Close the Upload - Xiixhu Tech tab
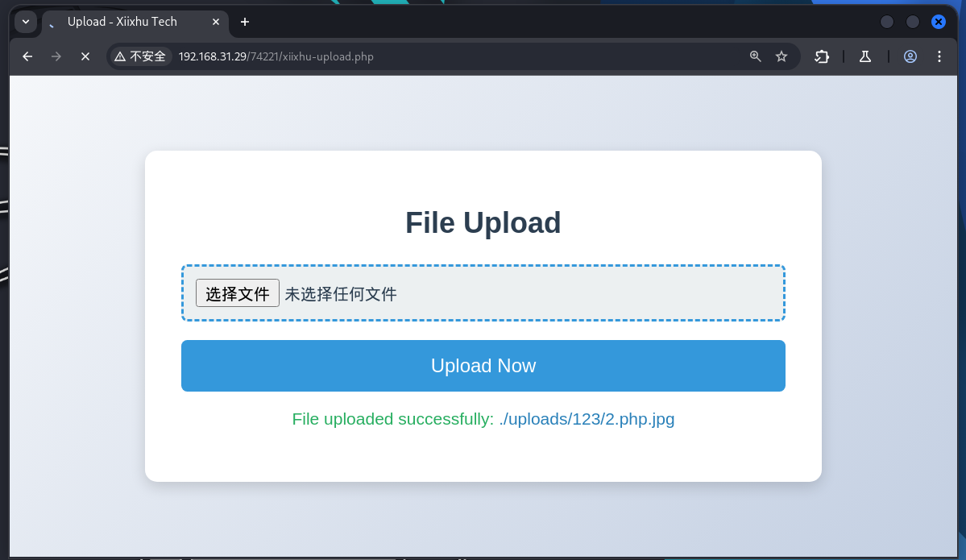 pos(216,22)
